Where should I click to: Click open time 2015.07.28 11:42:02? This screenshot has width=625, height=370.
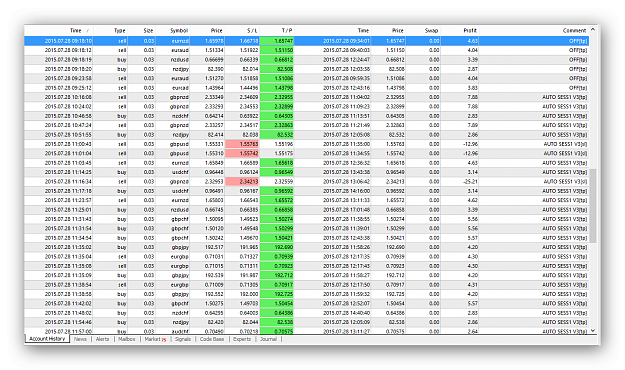pos(68,303)
